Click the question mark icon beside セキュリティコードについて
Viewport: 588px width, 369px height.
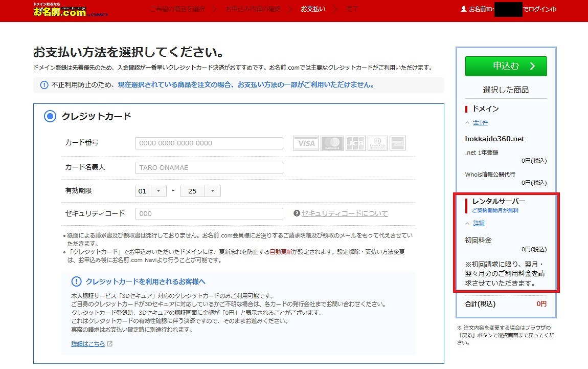(297, 213)
